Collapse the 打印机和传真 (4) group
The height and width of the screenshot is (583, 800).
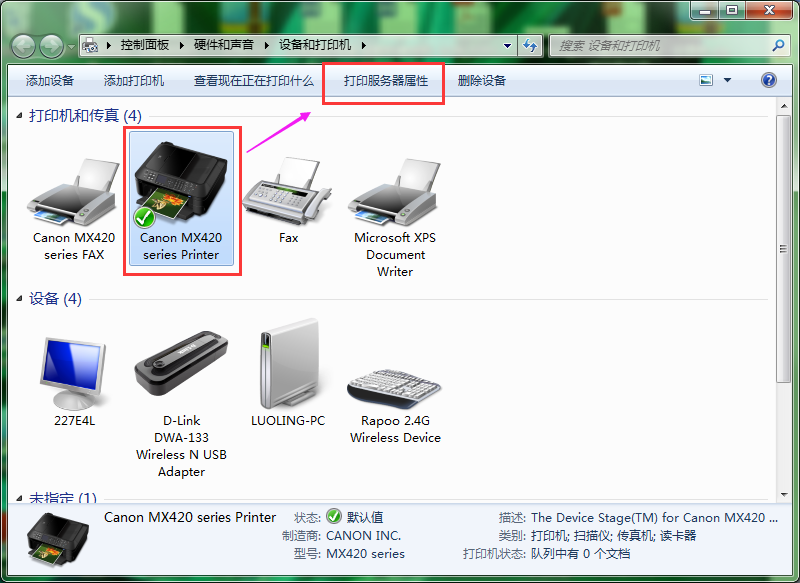(x=19, y=116)
